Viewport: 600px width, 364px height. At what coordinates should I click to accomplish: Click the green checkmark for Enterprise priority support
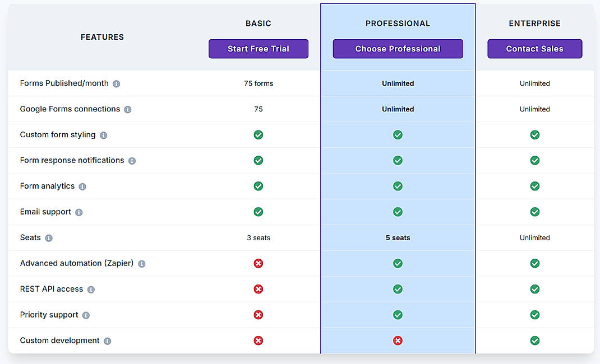(x=534, y=315)
